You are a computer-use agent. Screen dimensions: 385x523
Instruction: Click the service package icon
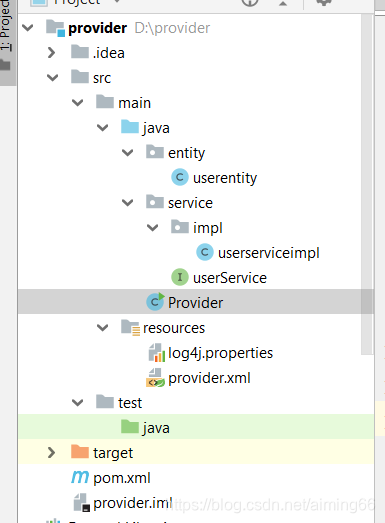(x=155, y=202)
